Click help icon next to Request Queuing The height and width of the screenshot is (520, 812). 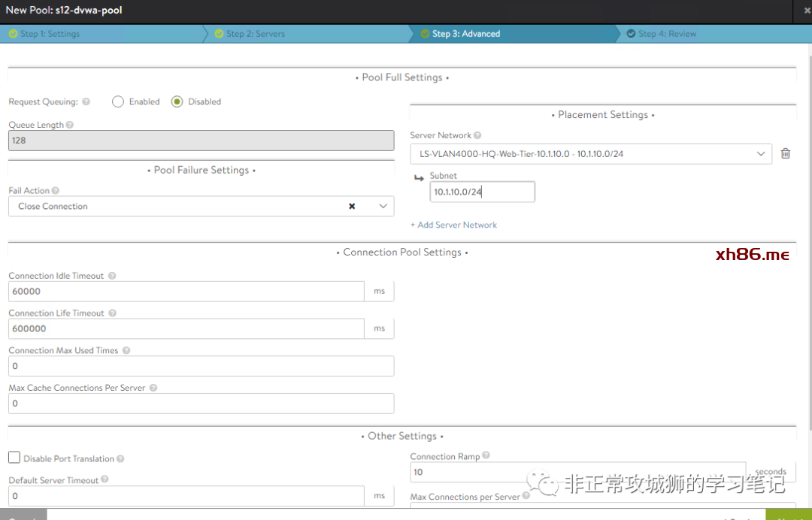(86, 102)
